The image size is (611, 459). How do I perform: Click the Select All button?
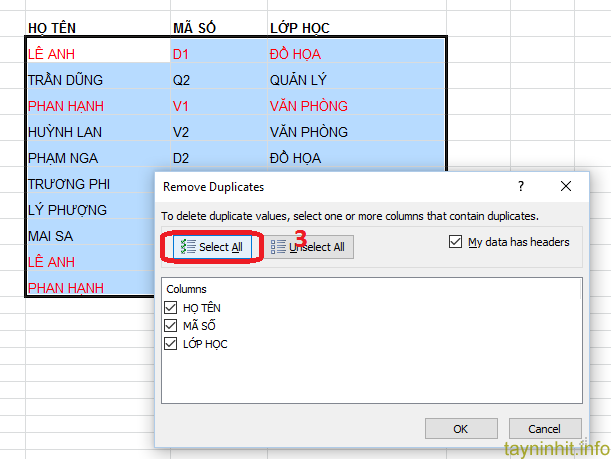211,247
